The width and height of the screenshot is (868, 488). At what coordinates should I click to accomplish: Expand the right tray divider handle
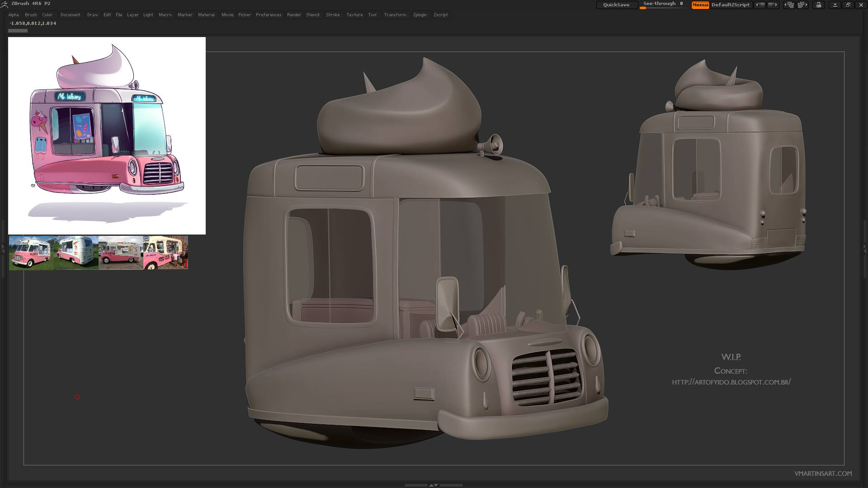tap(865, 249)
